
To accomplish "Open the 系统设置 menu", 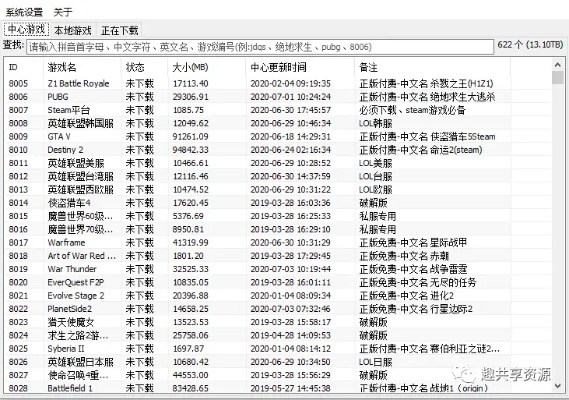I will pyautogui.click(x=24, y=12).
